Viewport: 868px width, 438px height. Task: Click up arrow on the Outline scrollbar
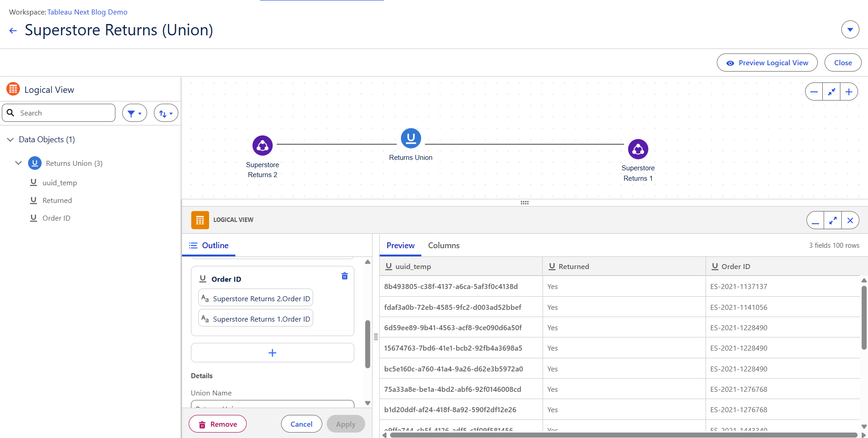click(x=367, y=262)
